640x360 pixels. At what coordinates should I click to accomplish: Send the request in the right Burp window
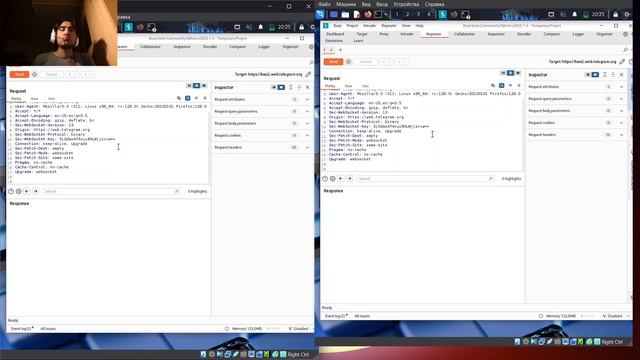click(333, 62)
